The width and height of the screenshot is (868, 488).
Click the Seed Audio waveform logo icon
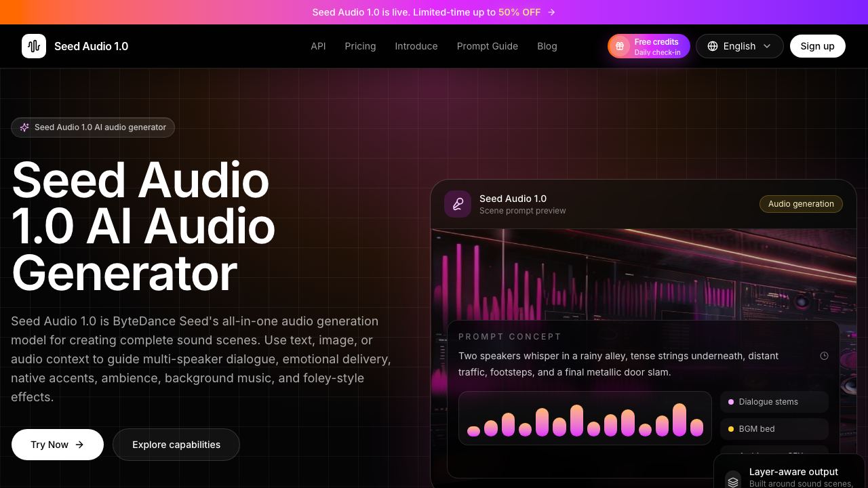pos(34,46)
